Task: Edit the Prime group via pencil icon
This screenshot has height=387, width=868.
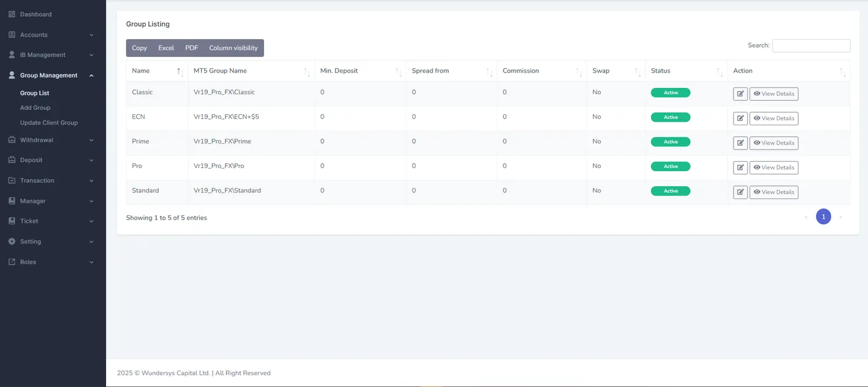Action: [x=740, y=143]
